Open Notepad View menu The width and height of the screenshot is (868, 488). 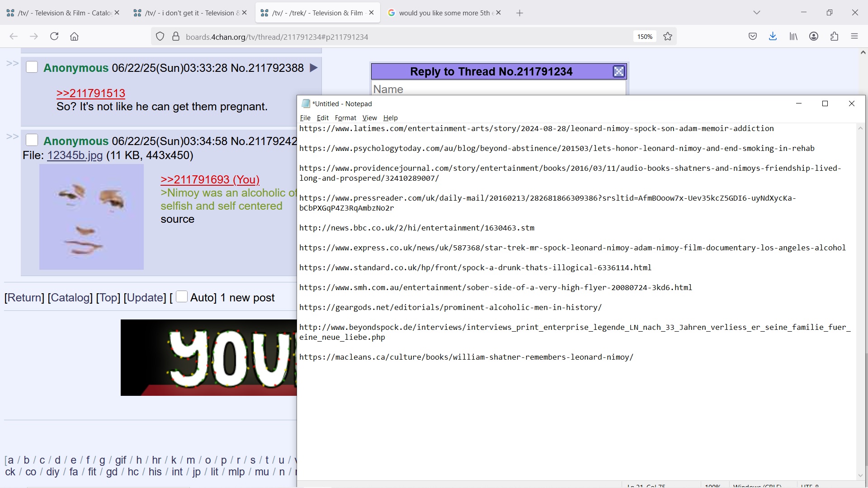(x=369, y=118)
